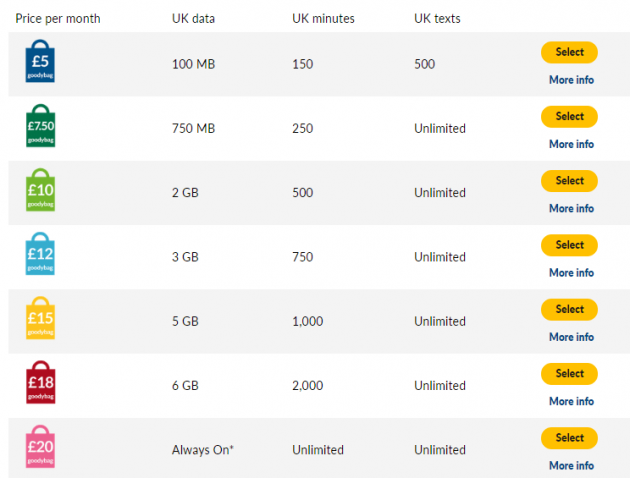Select the £5 100 MB plan

[569, 52]
